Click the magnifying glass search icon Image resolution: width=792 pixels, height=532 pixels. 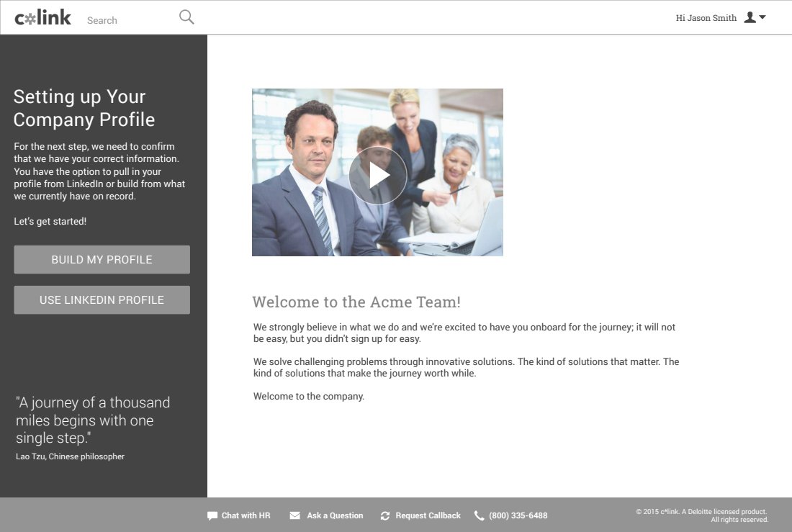[x=186, y=17]
